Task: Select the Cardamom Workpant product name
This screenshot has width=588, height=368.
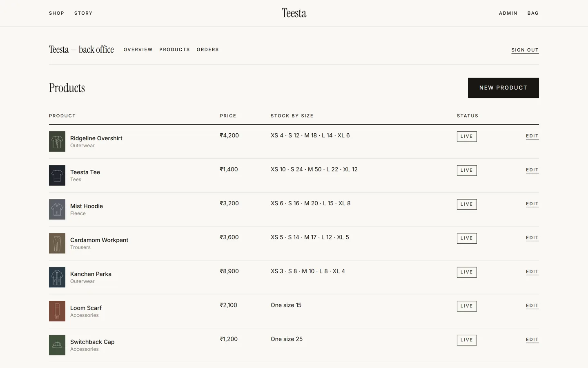Action: pos(99,240)
